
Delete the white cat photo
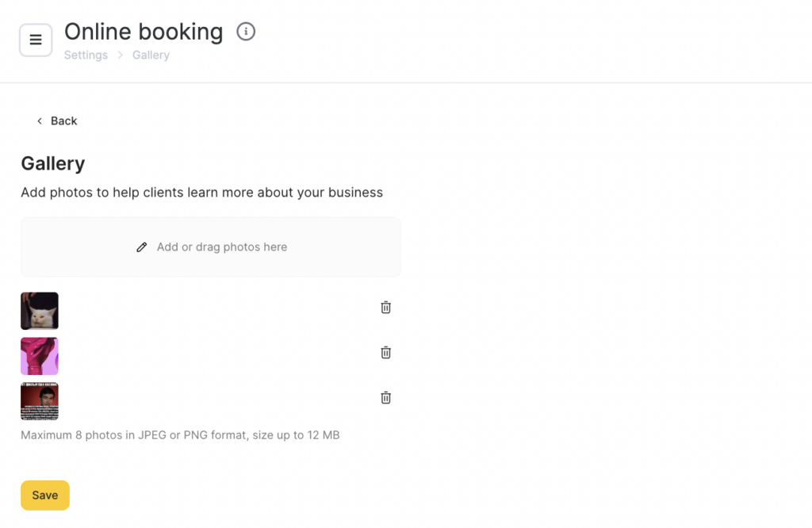click(x=385, y=308)
